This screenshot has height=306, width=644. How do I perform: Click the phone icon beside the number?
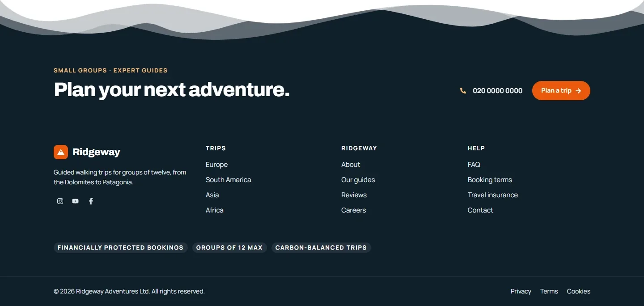tap(463, 91)
